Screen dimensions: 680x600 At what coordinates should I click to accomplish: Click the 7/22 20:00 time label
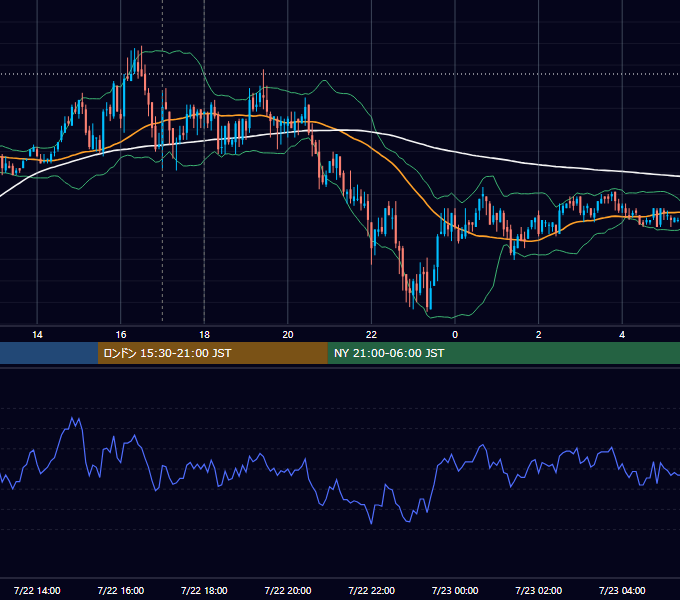tap(288, 590)
